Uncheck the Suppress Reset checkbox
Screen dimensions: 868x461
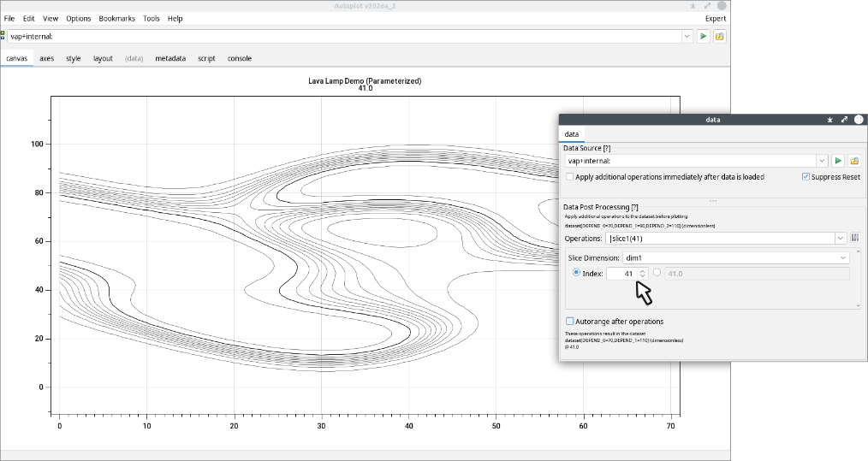[x=806, y=177]
